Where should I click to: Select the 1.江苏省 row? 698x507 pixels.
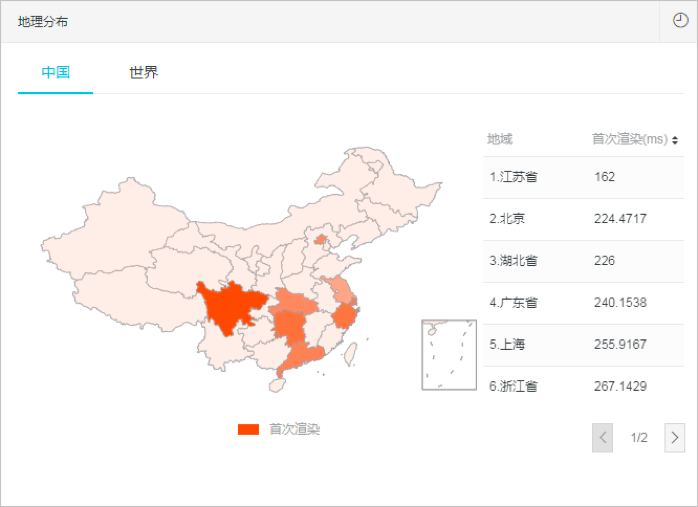pos(583,177)
